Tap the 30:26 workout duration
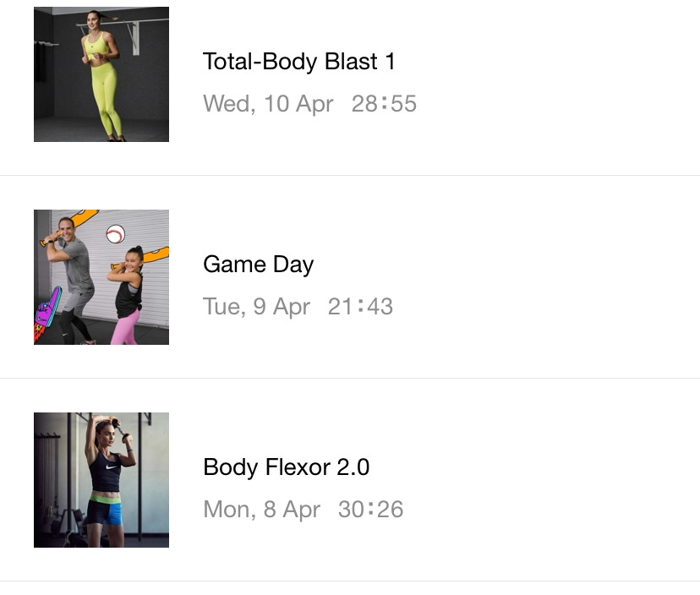 pos(370,510)
